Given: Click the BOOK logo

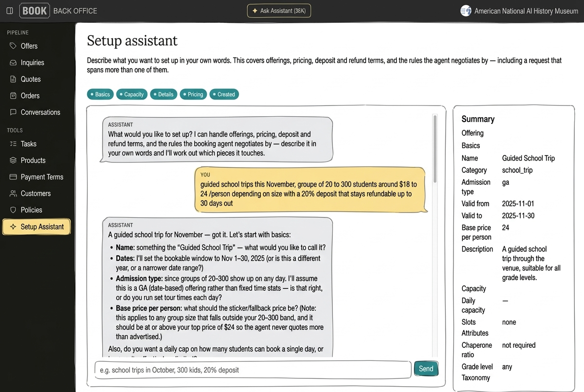Looking at the screenshot, I should [35, 11].
